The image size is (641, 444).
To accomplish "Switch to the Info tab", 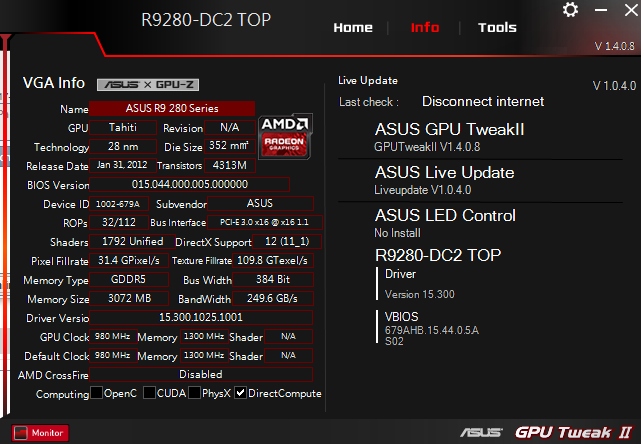I will [x=425, y=27].
